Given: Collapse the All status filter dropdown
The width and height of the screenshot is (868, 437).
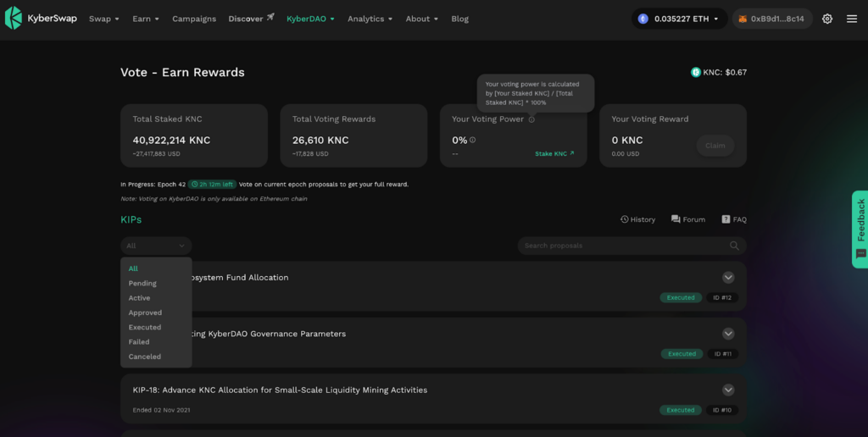Looking at the screenshot, I should pos(156,246).
